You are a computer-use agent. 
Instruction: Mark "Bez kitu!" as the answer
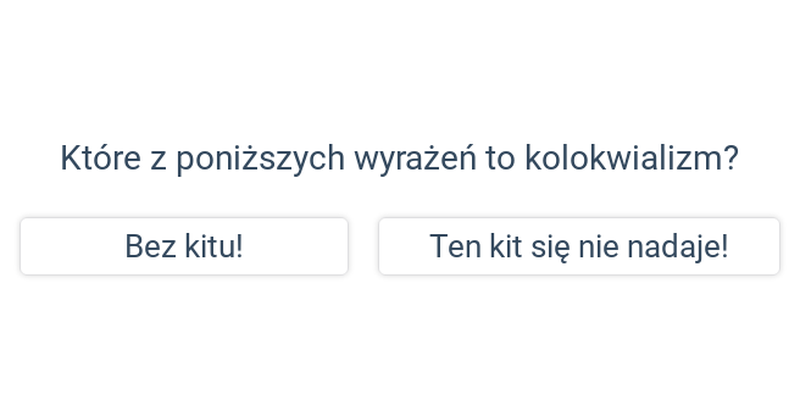(x=184, y=246)
